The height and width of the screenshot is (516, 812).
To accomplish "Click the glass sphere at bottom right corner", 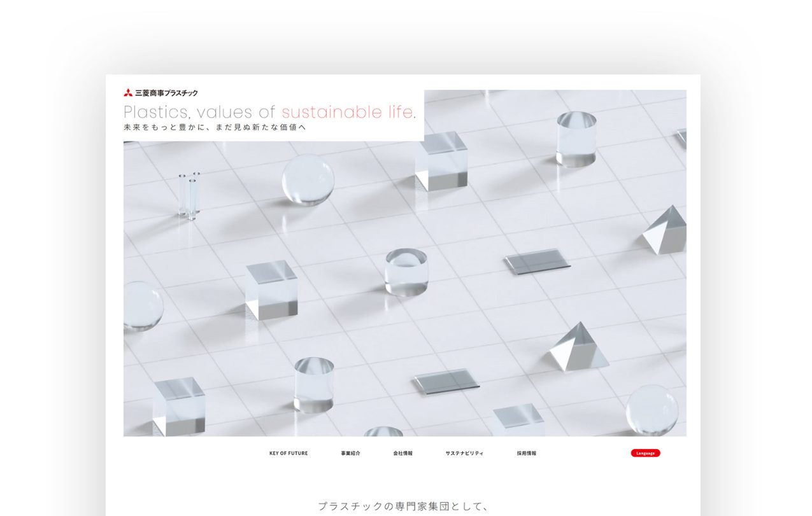I will tap(651, 409).
